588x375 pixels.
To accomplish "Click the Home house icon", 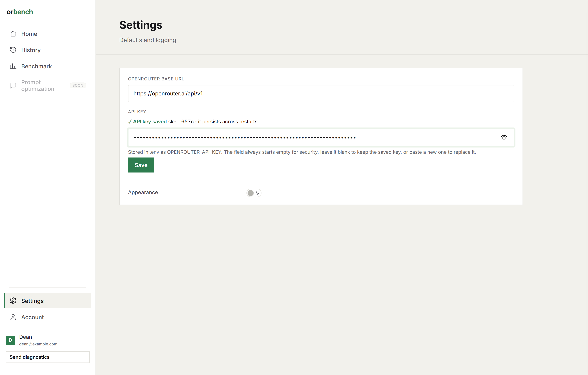I will 13,34.
